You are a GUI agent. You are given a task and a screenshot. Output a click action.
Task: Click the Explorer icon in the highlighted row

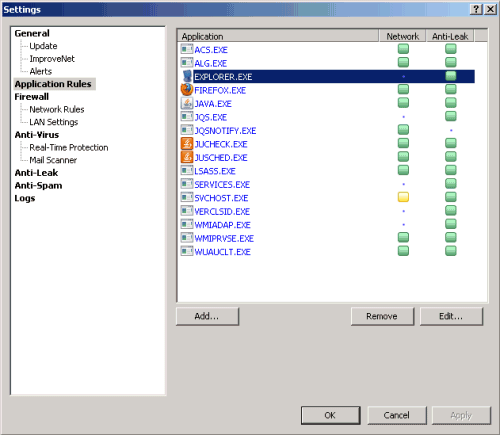pyautogui.click(x=187, y=76)
